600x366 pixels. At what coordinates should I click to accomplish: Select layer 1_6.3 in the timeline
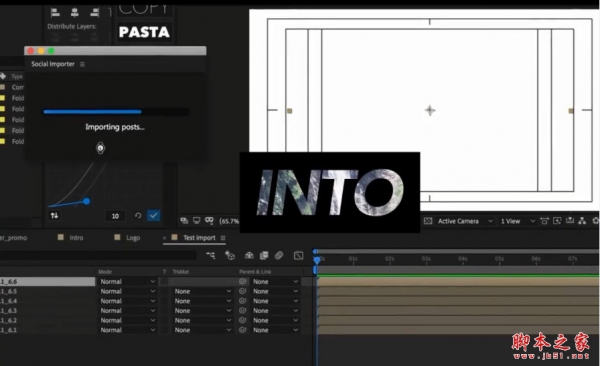tap(47, 310)
